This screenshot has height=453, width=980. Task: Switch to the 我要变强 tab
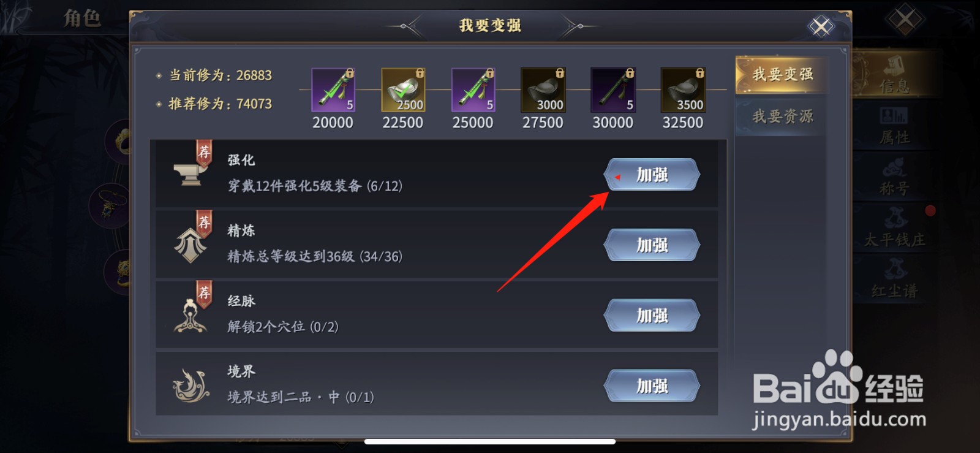tap(782, 75)
